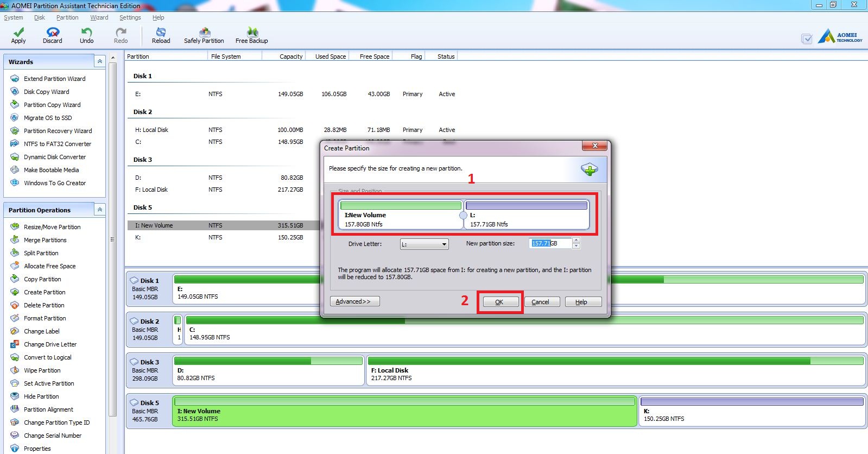Sort by Capacity column header

(x=283, y=56)
